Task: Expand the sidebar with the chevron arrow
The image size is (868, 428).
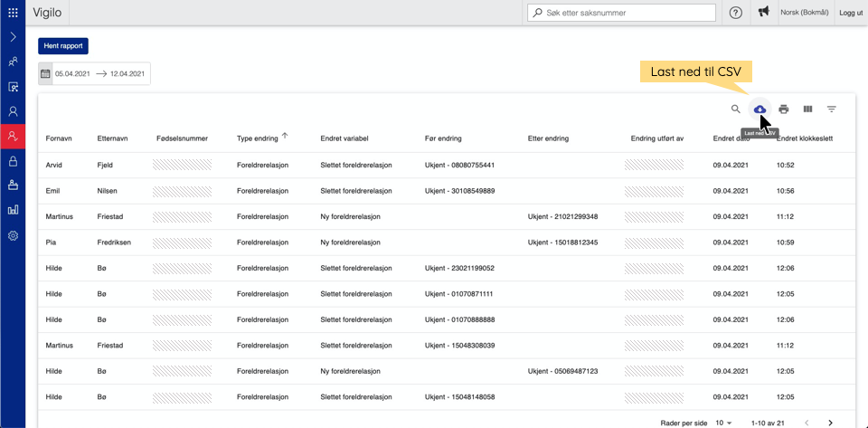Action: point(13,37)
